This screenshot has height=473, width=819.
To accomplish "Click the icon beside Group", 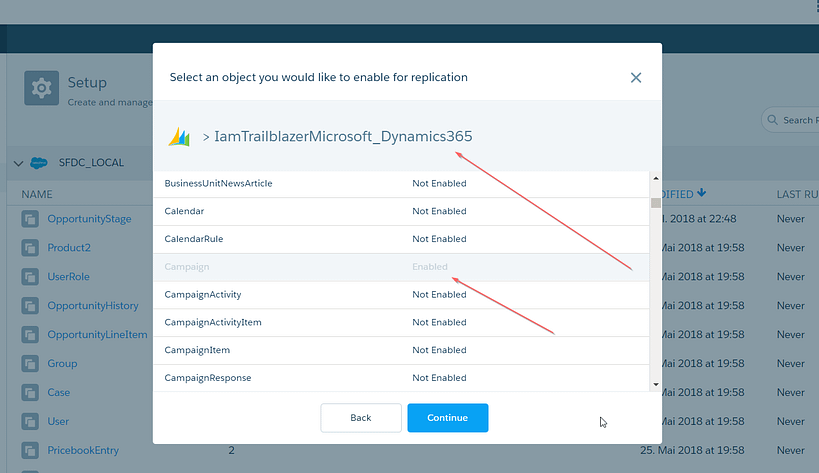I will point(30,363).
